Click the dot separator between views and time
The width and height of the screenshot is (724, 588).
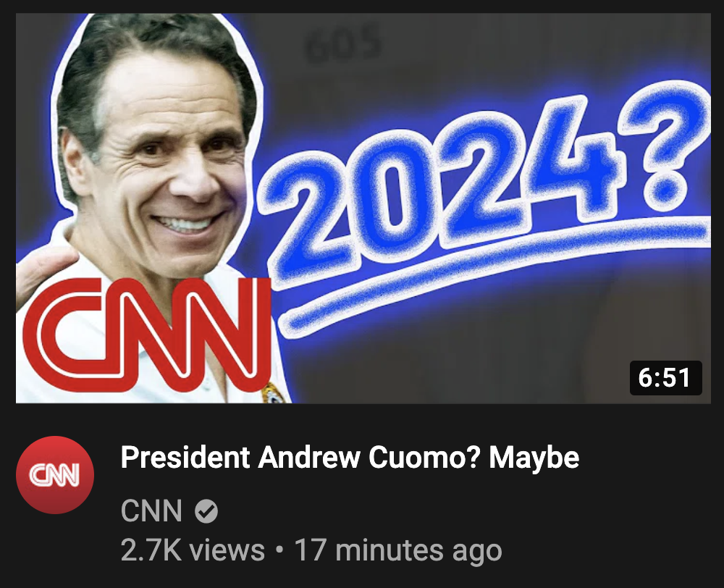tap(279, 550)
